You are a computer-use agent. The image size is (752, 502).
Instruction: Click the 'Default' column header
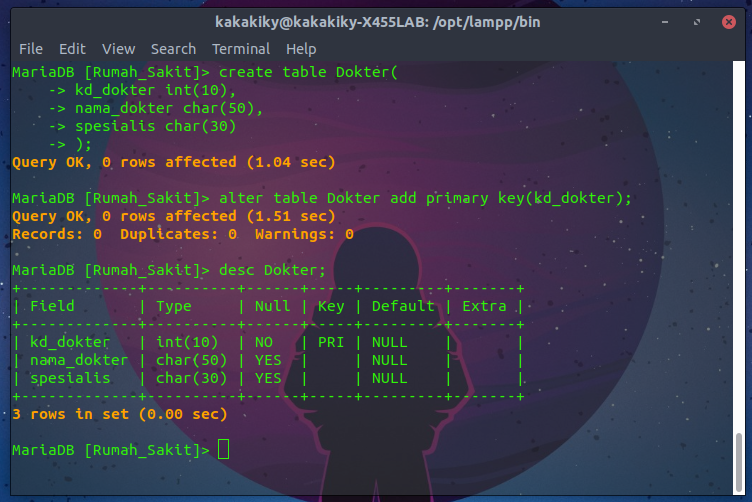(x=403, y=306)
